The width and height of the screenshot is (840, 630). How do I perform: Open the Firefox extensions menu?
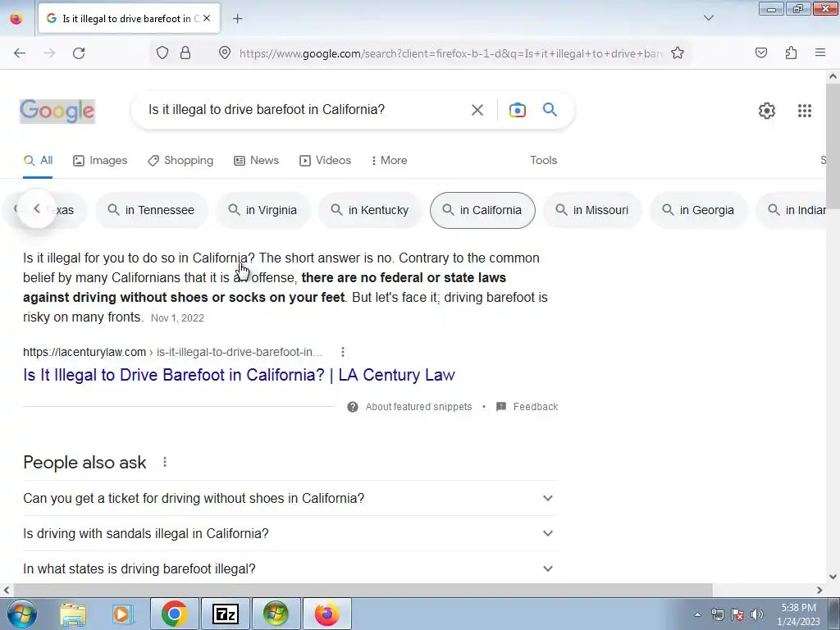point(792,52)
